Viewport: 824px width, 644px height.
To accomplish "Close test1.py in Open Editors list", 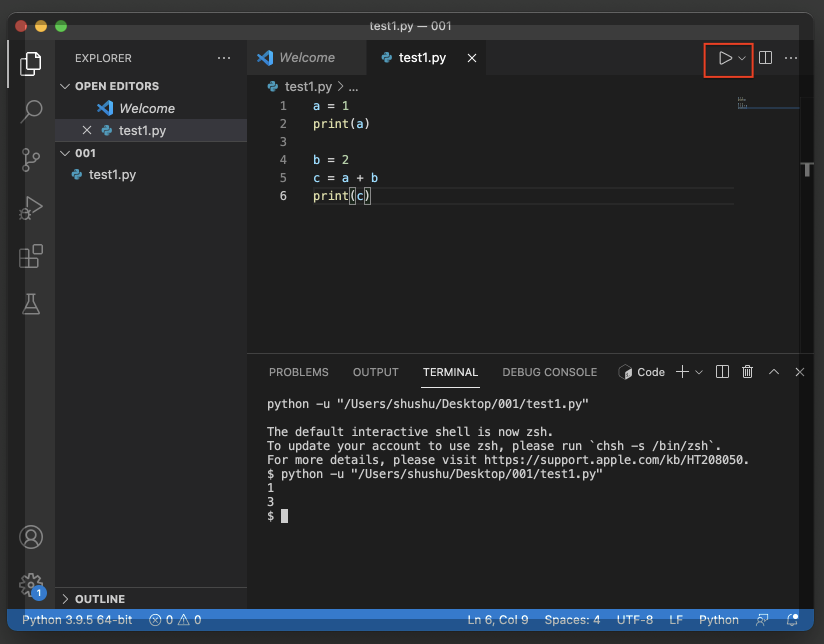I will [87, 130].
